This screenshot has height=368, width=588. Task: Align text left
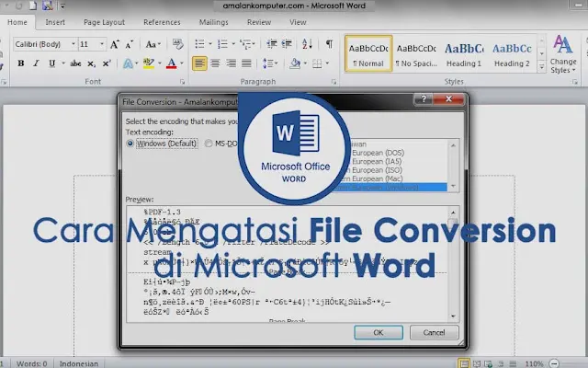point(199,63)
